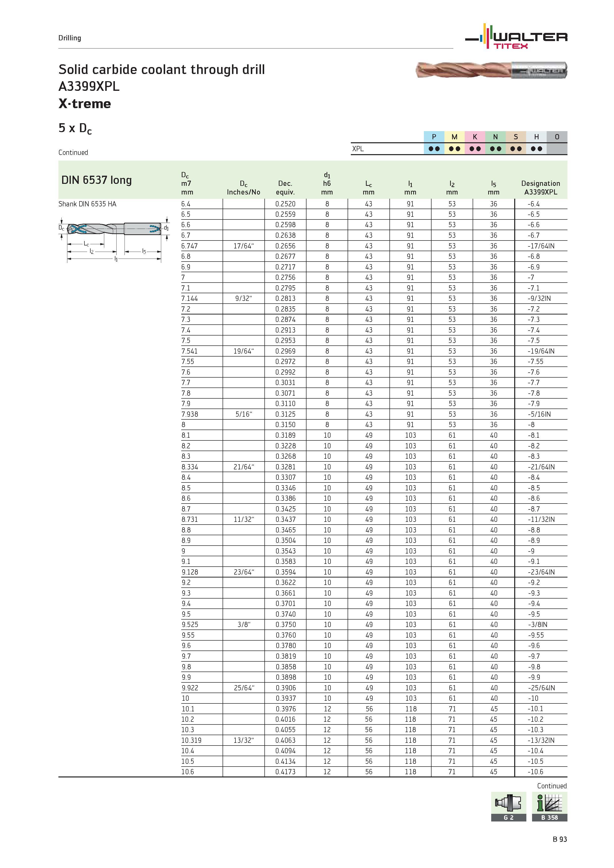Viewport: 614px width, 868px height.
Task: Click the '19/64“' inch size cell
Action: click(x=244, y=351)
